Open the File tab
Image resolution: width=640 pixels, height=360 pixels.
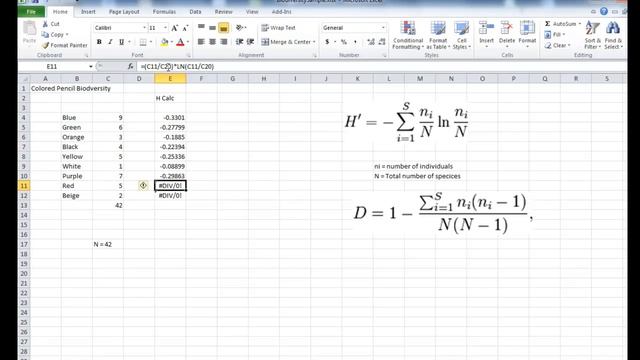(31, 12)
